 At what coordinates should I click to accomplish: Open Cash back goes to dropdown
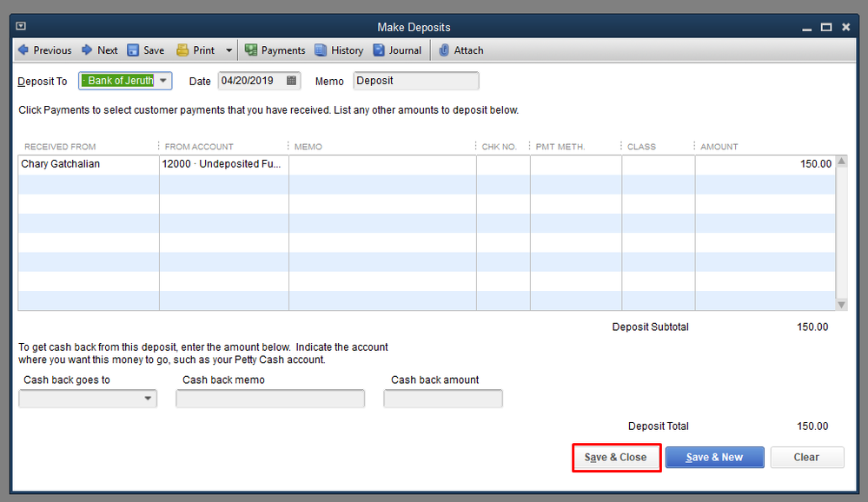click(x=148, y=399)
